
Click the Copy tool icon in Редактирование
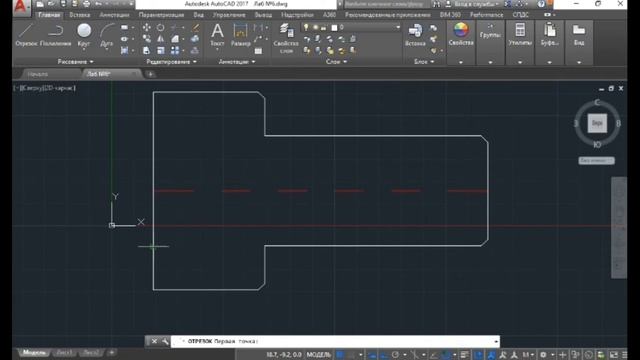(147, 39)
